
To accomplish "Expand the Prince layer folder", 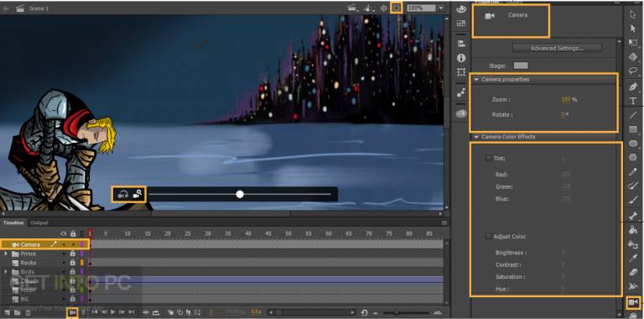I will coord(6,254).
